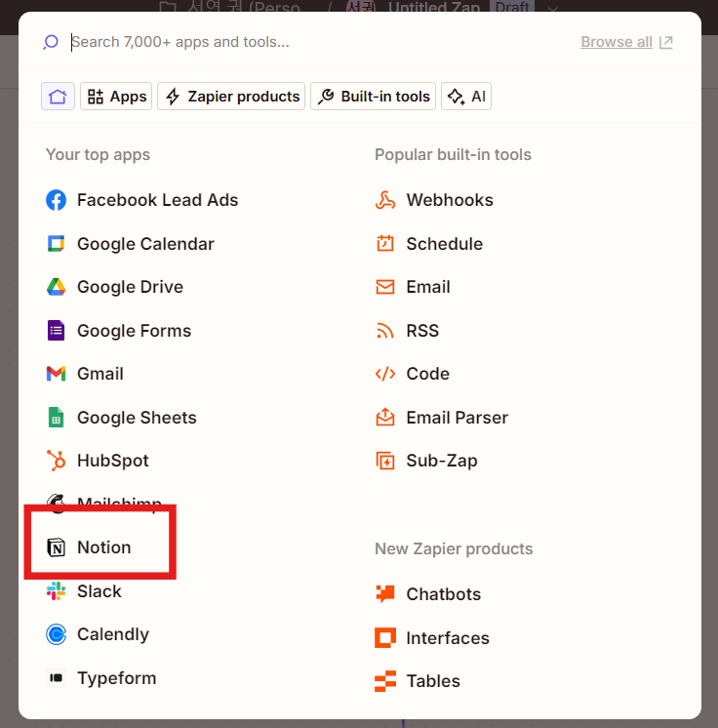Viewport: 718px width, 728px height.
Task: Select the Chatbots icon
Action: [x=385, y=594]
